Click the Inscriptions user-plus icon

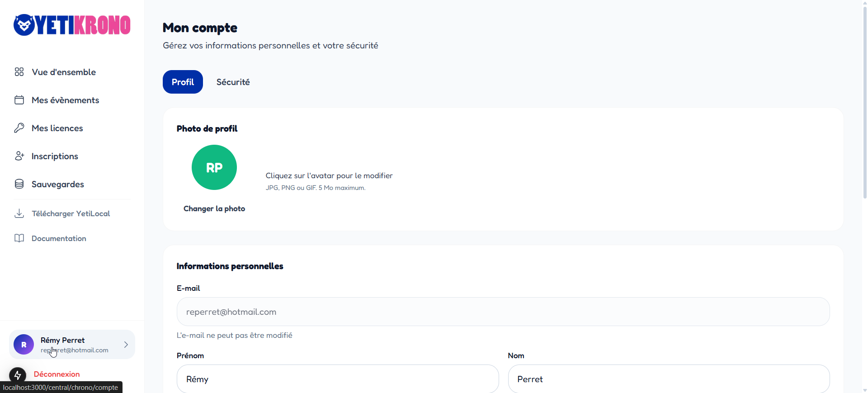tap(19, 156)
